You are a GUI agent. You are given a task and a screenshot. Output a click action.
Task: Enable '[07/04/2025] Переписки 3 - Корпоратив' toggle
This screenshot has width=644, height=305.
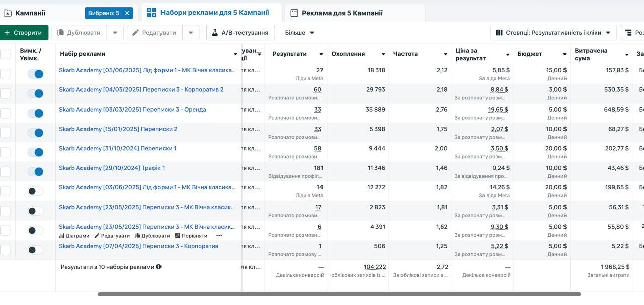(x=35, y=250)
